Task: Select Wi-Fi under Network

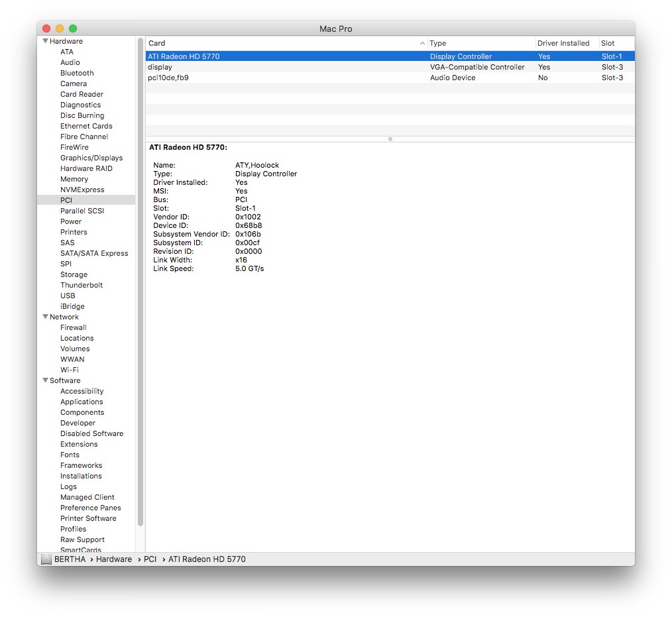Action: (x=69, y=370)
